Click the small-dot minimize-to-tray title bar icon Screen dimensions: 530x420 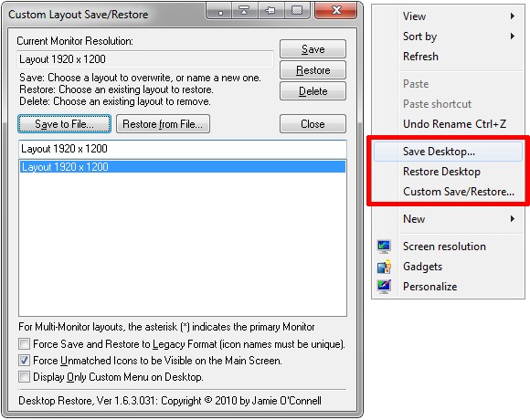(219, 11)
